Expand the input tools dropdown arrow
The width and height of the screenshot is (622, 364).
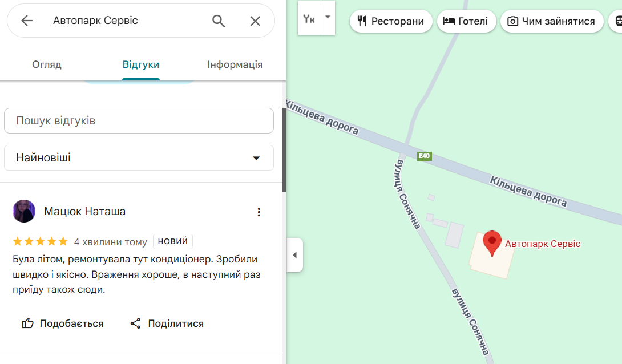click(x=328, y=18)
